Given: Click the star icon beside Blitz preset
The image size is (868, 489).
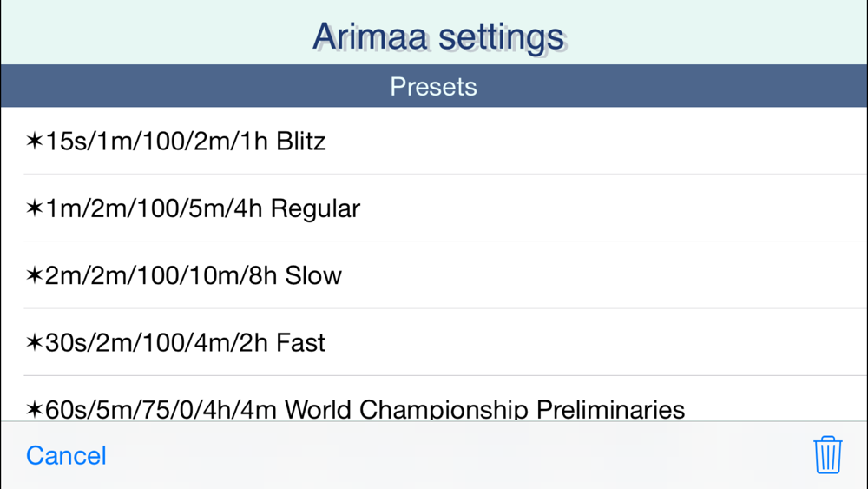Looking at the screenshot, I should point(35,141).
